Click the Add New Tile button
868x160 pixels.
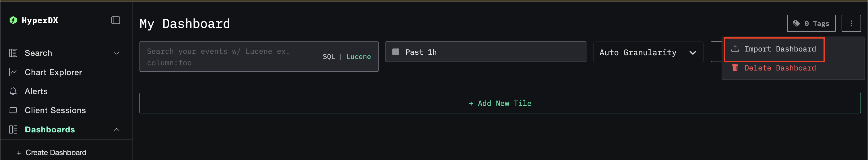click(500, 103)
